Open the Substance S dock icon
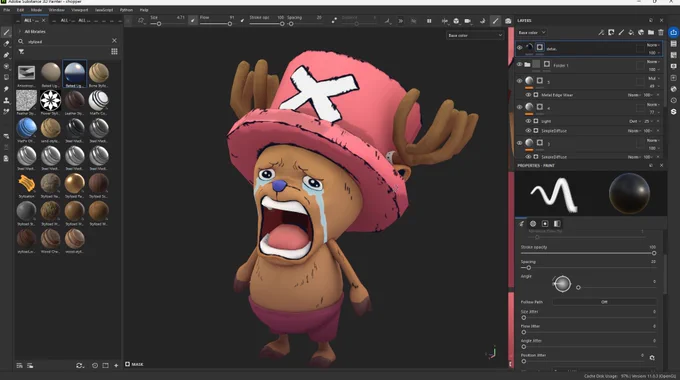This screenshot has width=680, height=380. [x=673, y=111]
